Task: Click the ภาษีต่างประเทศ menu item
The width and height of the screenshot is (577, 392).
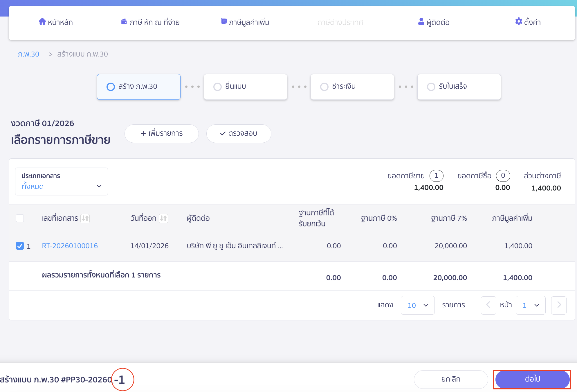Action: point(340,22)
